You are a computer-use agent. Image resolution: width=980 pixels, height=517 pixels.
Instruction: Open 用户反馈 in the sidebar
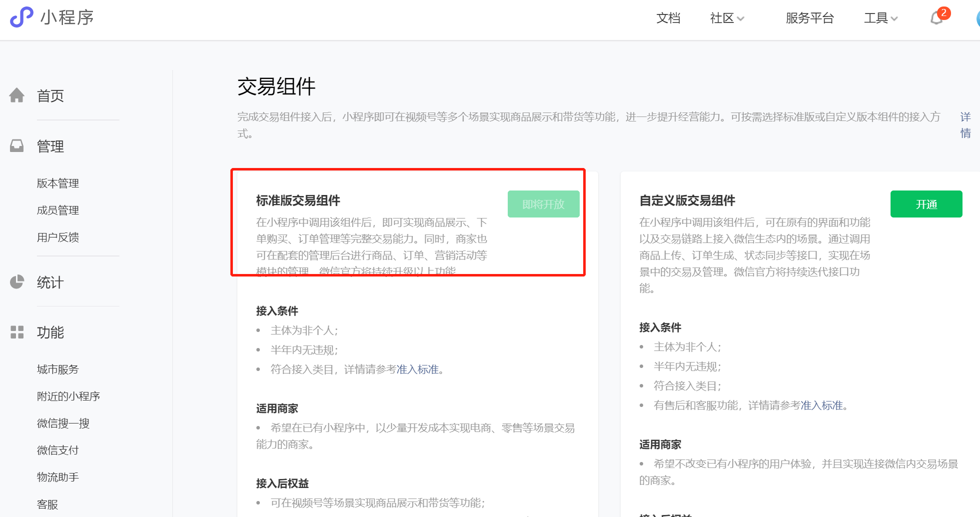[58, 237]
